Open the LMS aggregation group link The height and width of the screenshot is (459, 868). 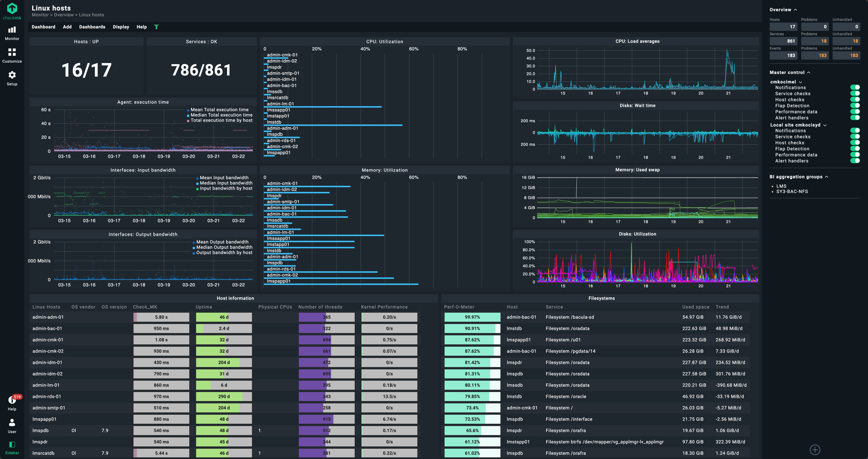781,186
